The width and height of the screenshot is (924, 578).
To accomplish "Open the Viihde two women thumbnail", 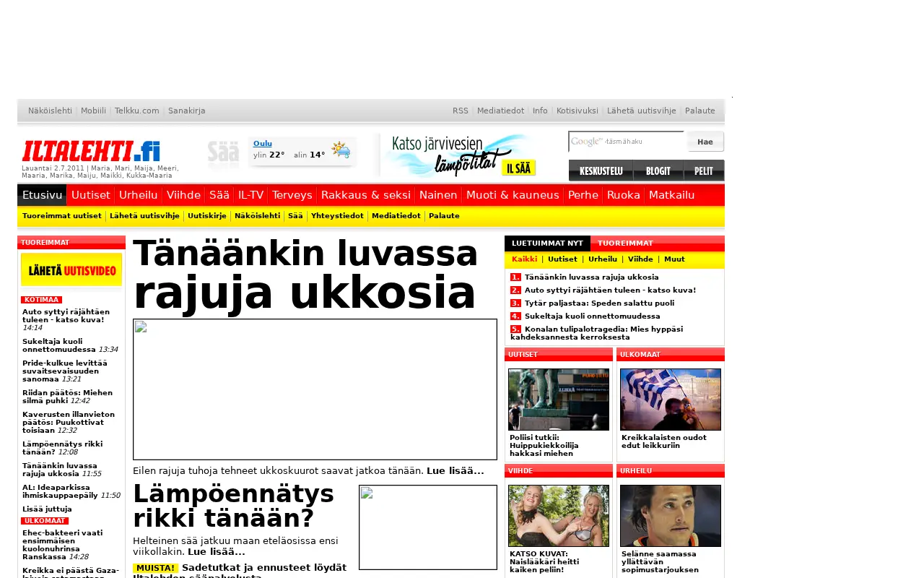I will click(559, 516).
